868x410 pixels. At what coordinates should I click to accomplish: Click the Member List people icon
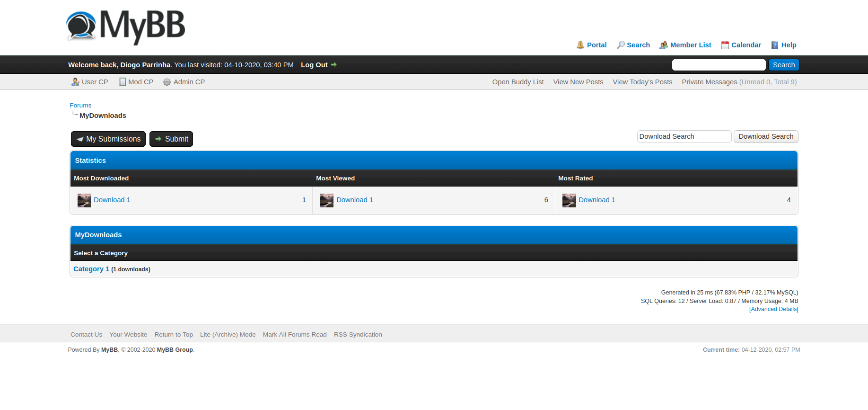pyautogui.click(x=664, y=45)
